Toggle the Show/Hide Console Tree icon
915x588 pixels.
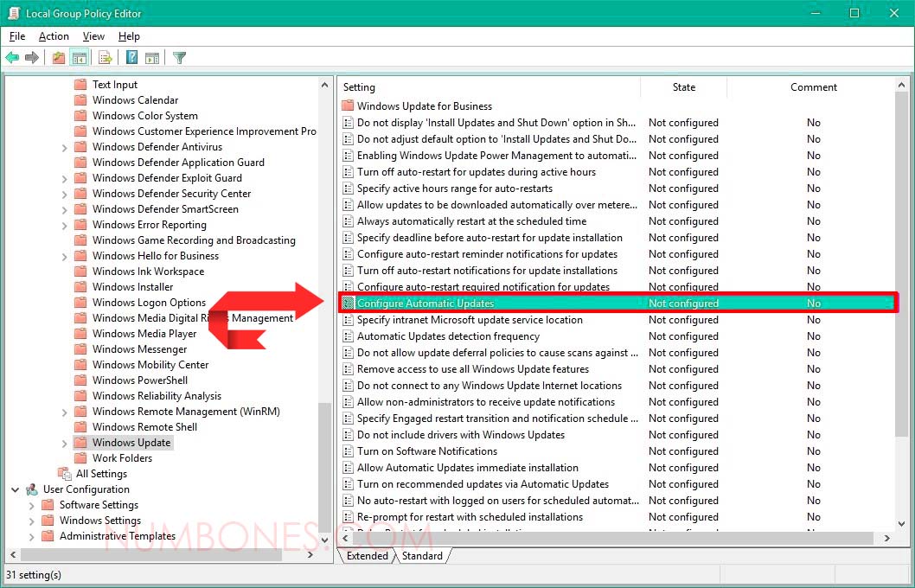tap(80, 57)
